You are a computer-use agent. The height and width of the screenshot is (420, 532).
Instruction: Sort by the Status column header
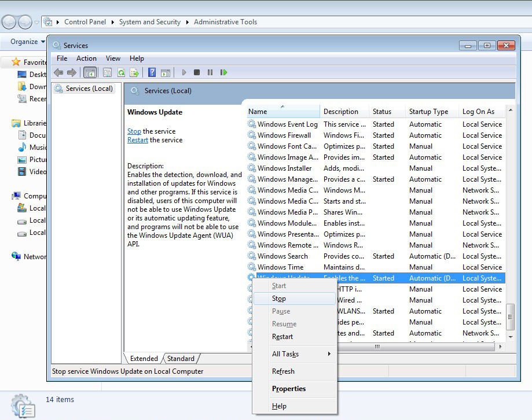pyautogui.click(x=387, y=112)
